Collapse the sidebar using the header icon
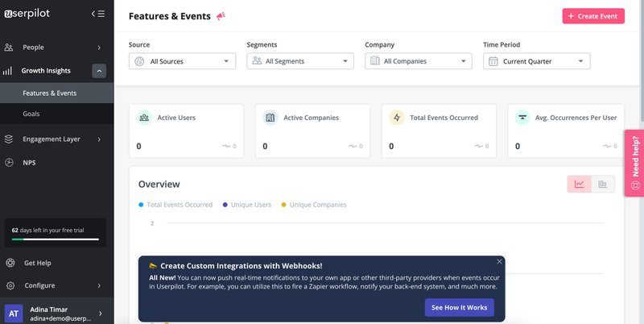 pos(97,14)
